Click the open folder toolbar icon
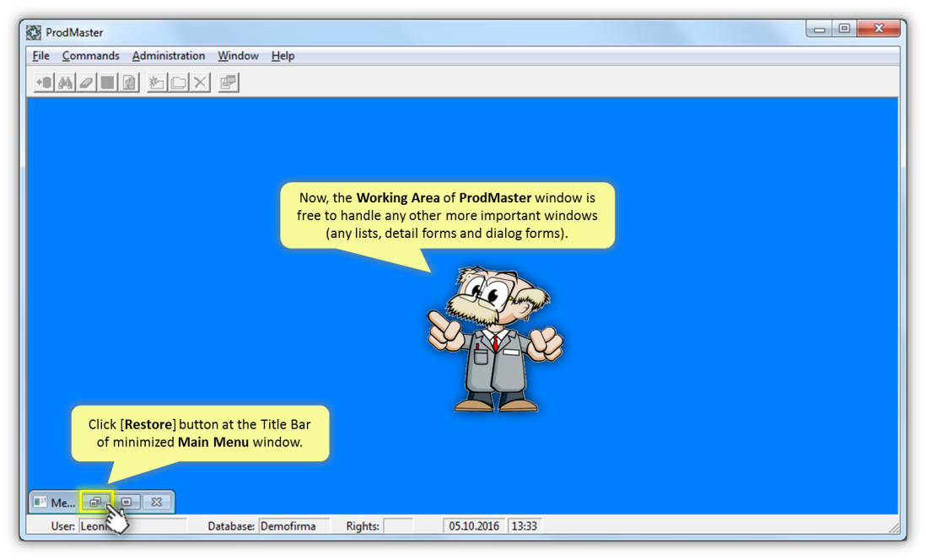The height and width of the screenshot is (560, 926). (x=178, y=83)
